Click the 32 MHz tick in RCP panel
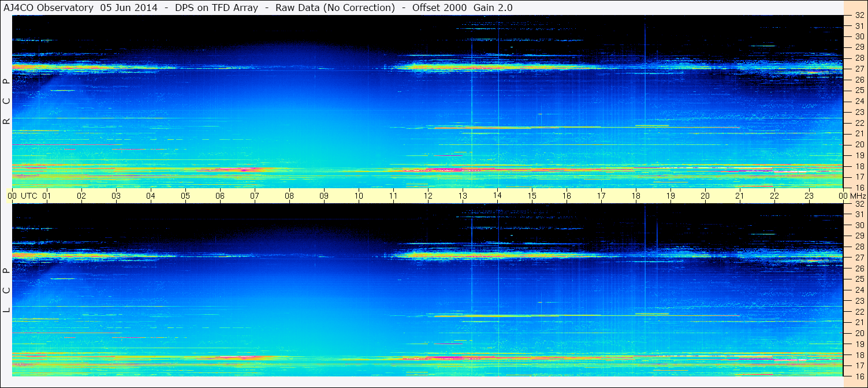The height and width of the screenshot is (388, 868). tap(859, 16)
